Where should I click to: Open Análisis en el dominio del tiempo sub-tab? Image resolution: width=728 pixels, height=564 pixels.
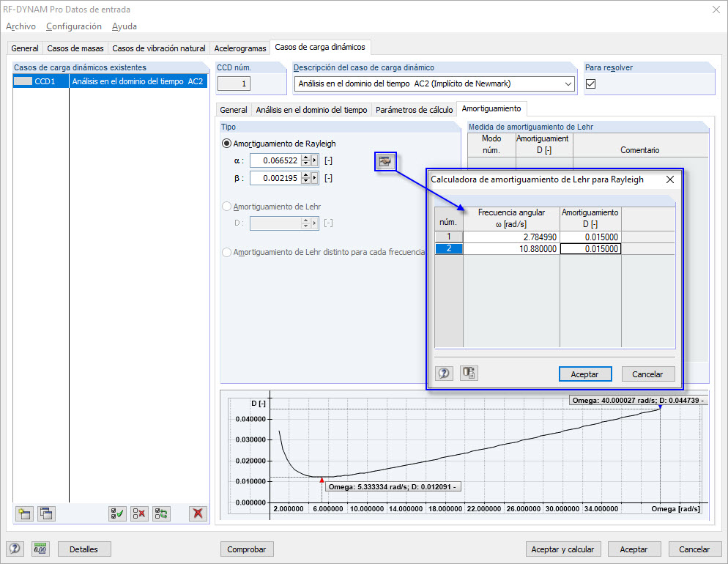coord(311,110)
